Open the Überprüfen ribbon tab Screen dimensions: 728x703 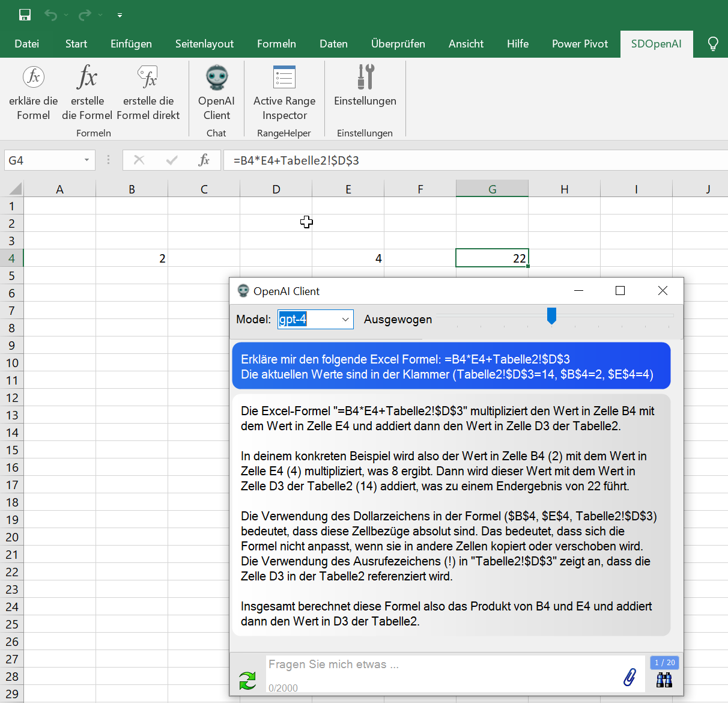click(x=398, y=44)
